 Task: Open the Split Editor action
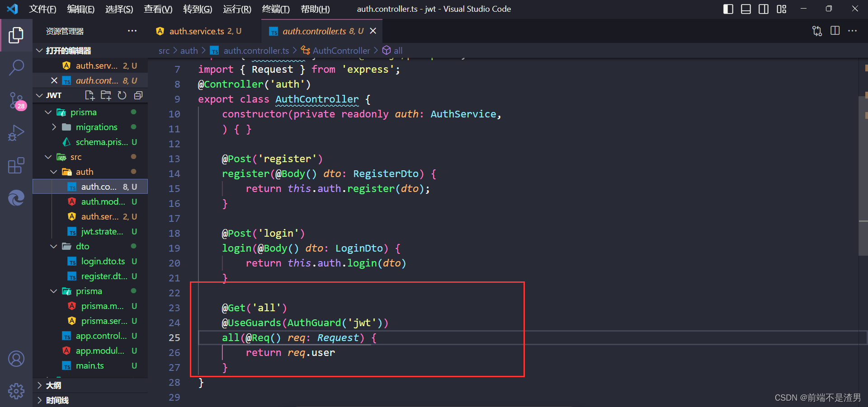click(x=835, y=31)
